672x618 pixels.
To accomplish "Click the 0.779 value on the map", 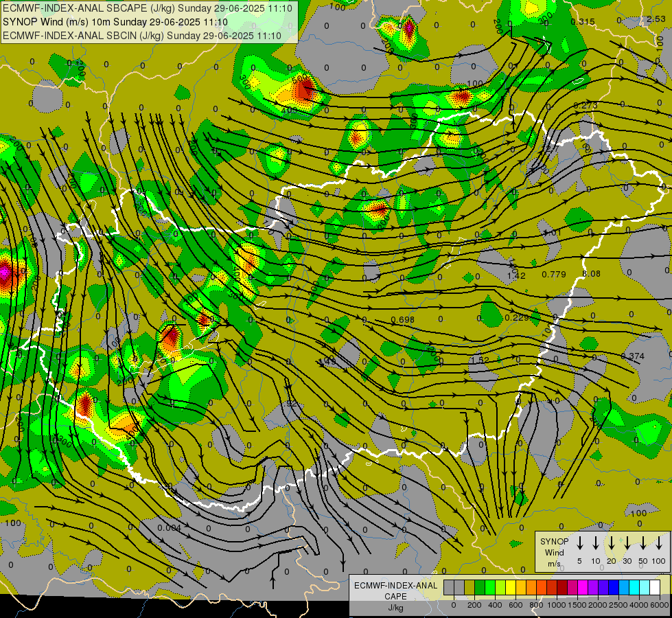I will tap(554, 274).
